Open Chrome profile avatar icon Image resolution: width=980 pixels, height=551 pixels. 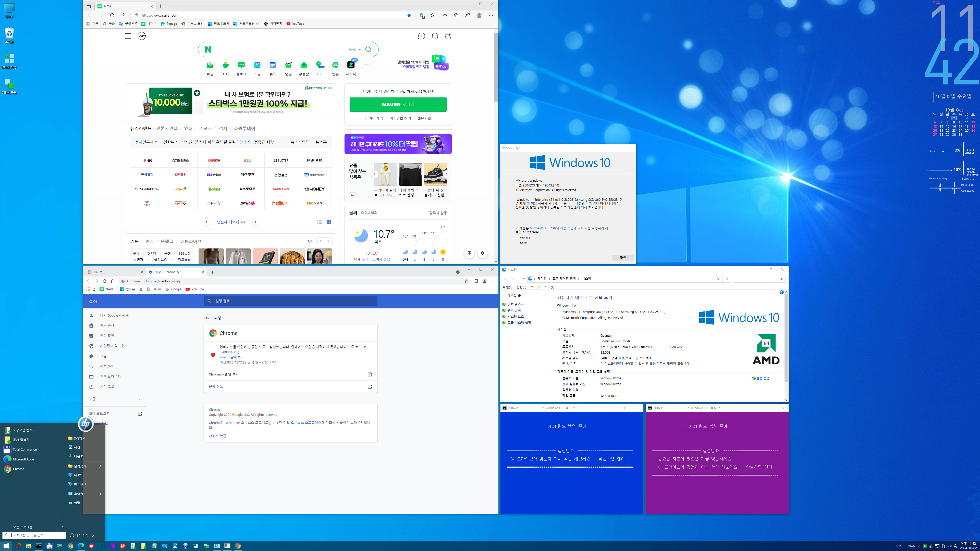tap(484, 281)
